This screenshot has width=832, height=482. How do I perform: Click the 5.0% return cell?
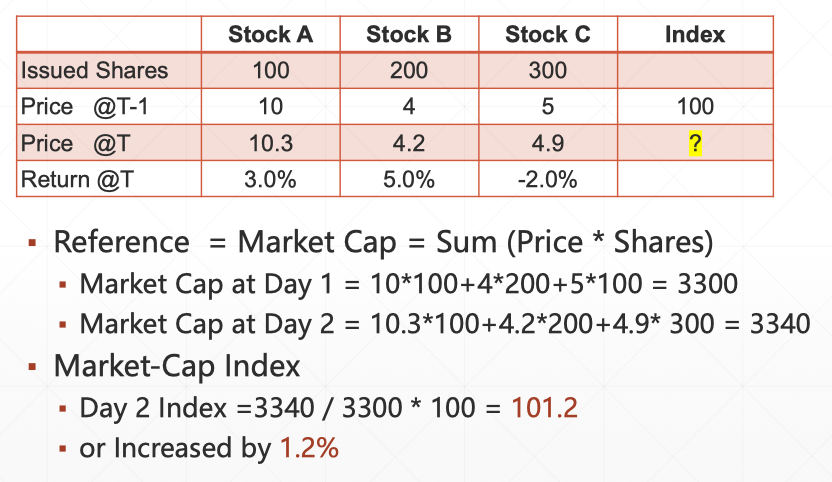point(409,180)
